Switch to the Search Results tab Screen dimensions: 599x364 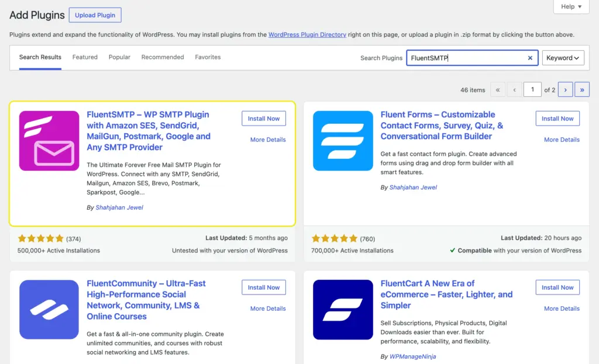(40, 57)
